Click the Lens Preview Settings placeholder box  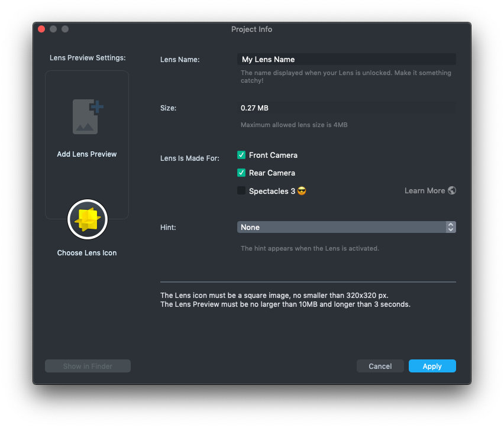pos(87,177)
